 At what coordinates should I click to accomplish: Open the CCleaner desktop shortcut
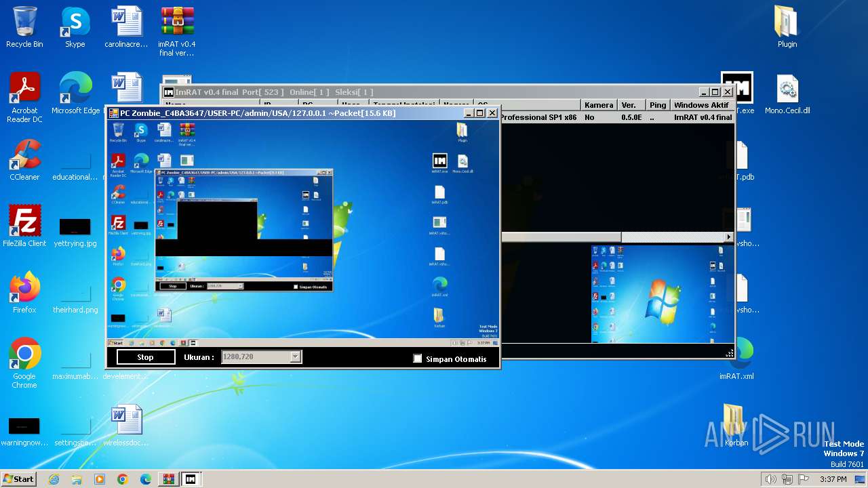pos(24,161)
